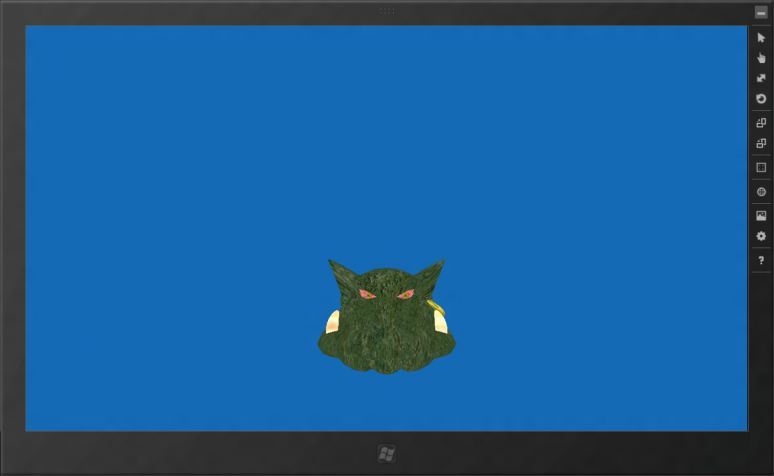This screenshot has width=774, height=476.
Task: Open change resolution options
Action: pyautogui.click(x=761, y=167)
